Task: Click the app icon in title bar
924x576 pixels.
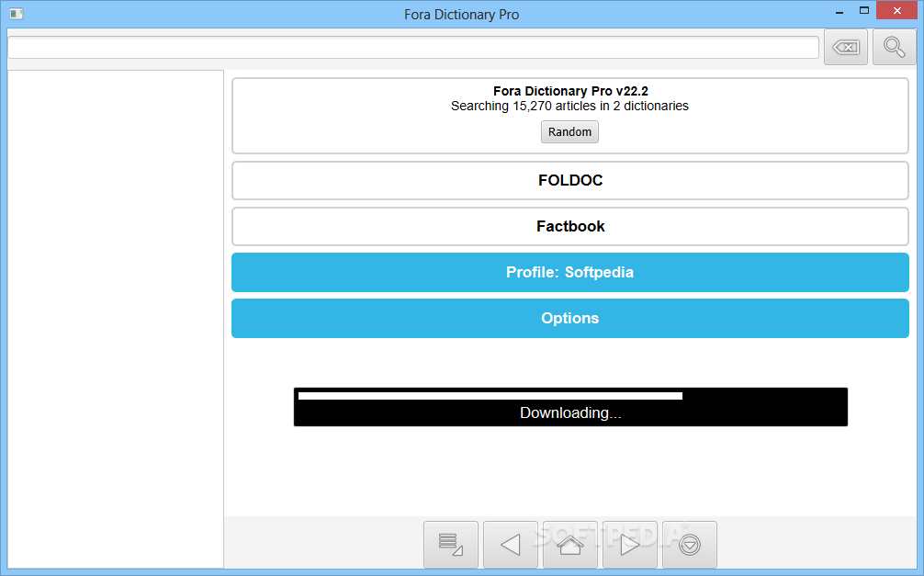Action: pos(16,14)
